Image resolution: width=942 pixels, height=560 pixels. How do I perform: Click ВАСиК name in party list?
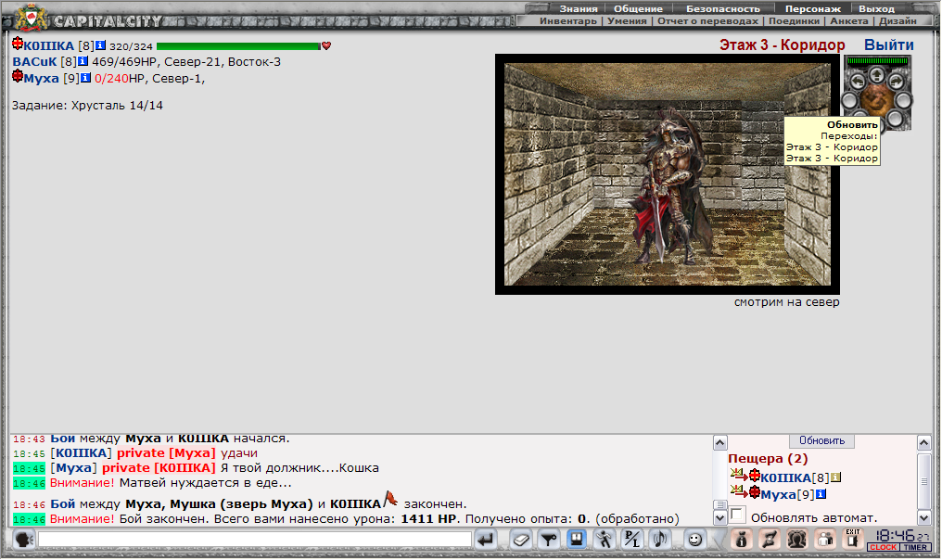tap(35, 61)
